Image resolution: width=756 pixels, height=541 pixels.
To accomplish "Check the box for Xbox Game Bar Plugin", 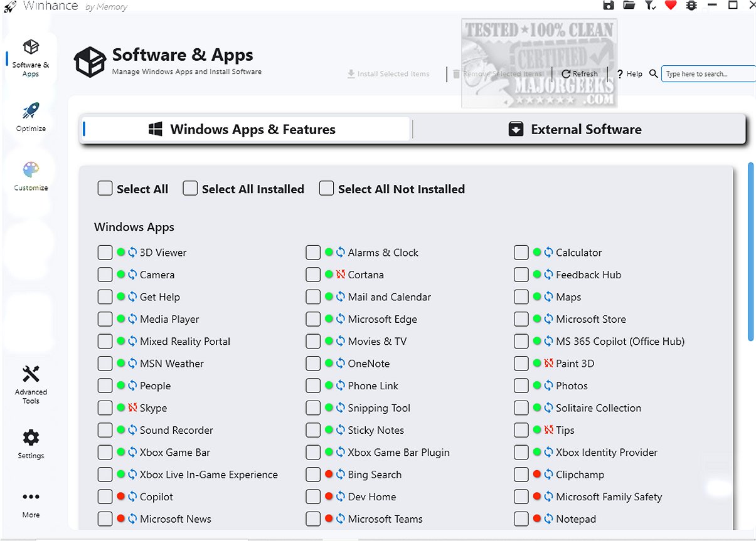I will pyautogui.click(x=313, y=453).
